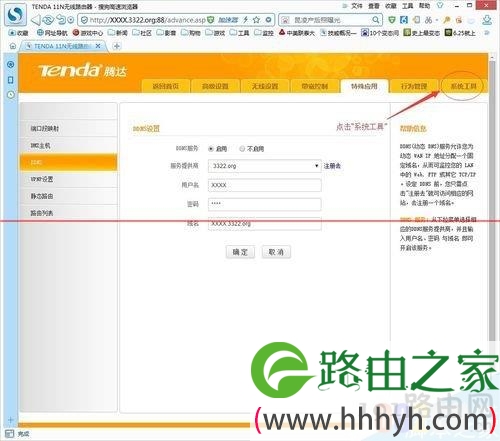Open the 10个变态问 bookmark
The height and width of the screenshot is (441, 500).
click(380, 33)
